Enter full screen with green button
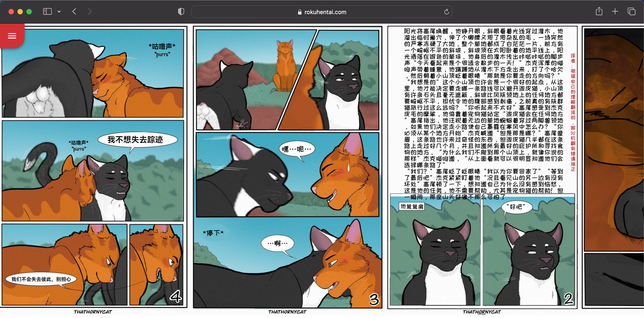The height and width of the screenshot is (318, 644). click(29, 12)
